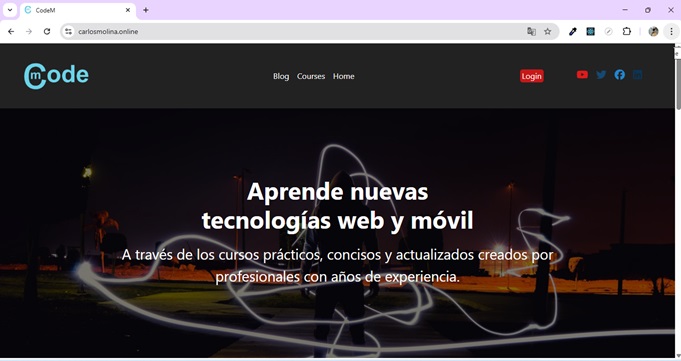The width and height of the screenshot is (681, 361).
Task: Click the scrollbar down arrow
Action: coord(678,356)
